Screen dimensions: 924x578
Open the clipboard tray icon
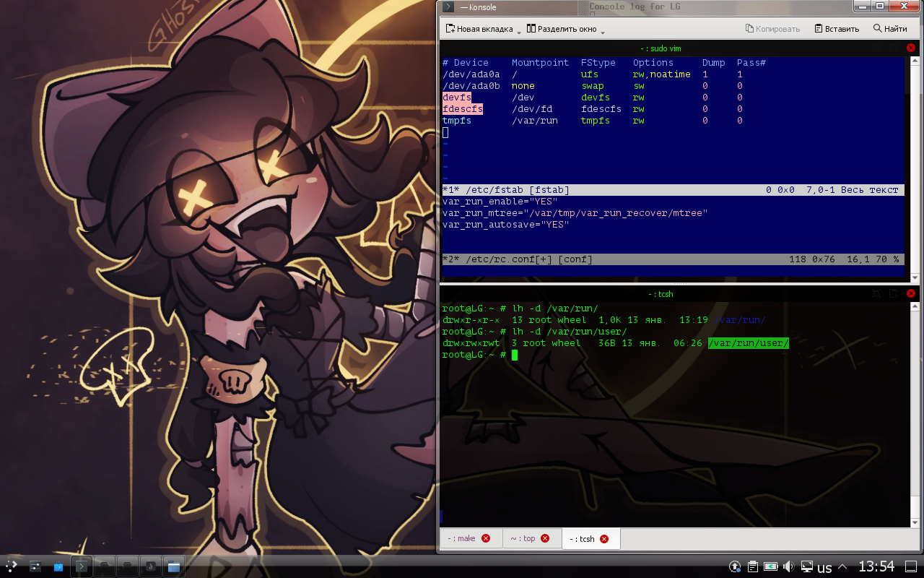pyautogui.click(x=753, y=567)
